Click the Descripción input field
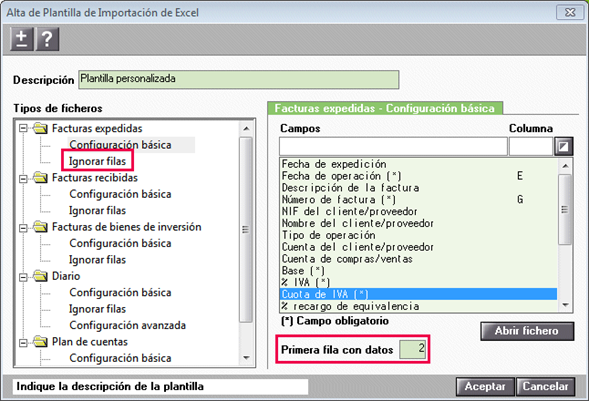 coord(239,80)
